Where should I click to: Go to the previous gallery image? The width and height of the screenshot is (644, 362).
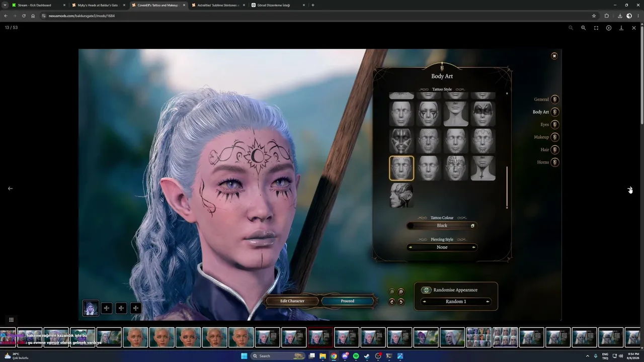click(10, 189)
